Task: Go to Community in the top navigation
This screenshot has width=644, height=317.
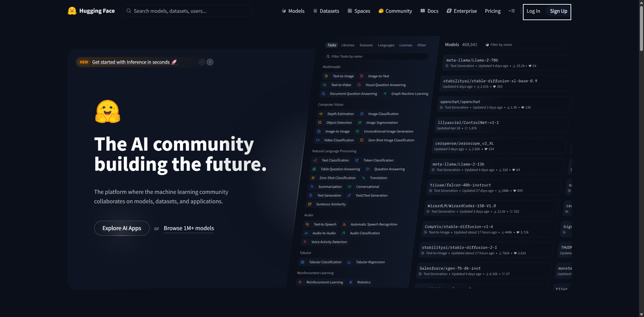Action: pyautogui.click(x=395, y=11)
